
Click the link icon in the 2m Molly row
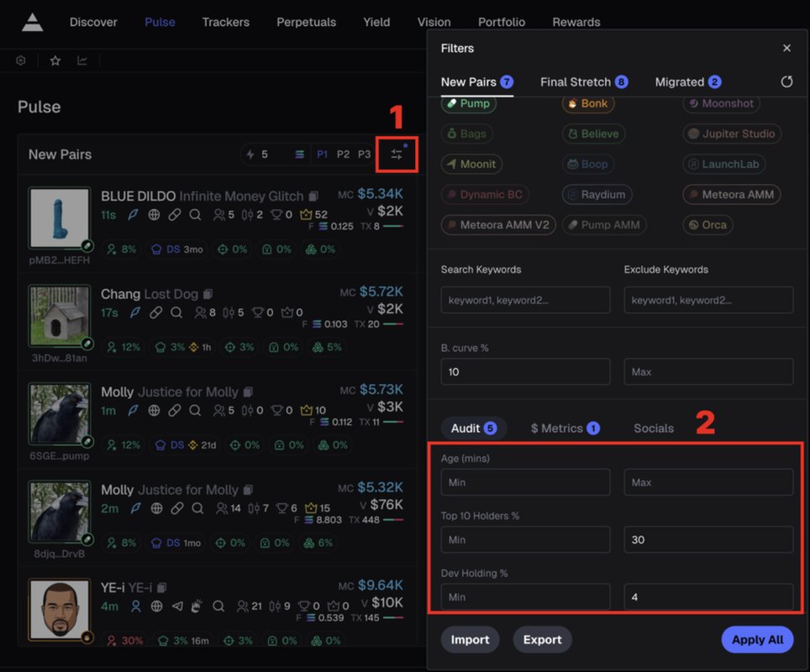pos(176,508)
